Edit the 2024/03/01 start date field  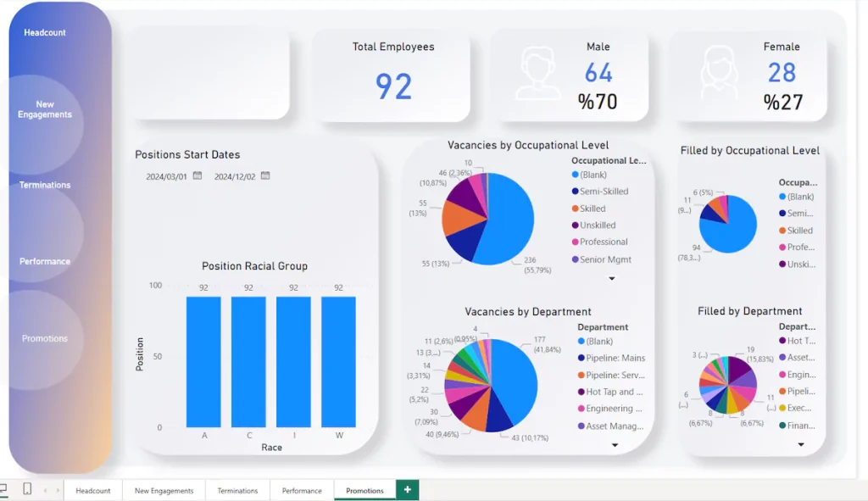pos(166,177)
